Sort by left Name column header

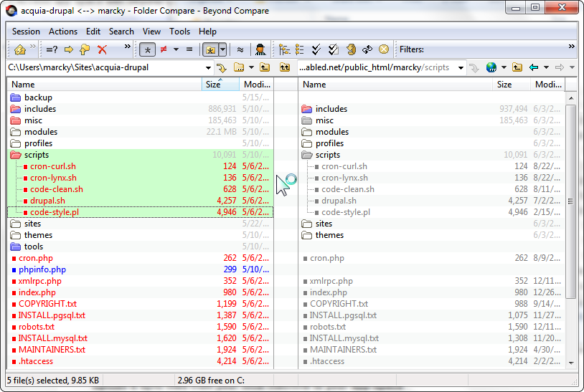coord(105,85)
